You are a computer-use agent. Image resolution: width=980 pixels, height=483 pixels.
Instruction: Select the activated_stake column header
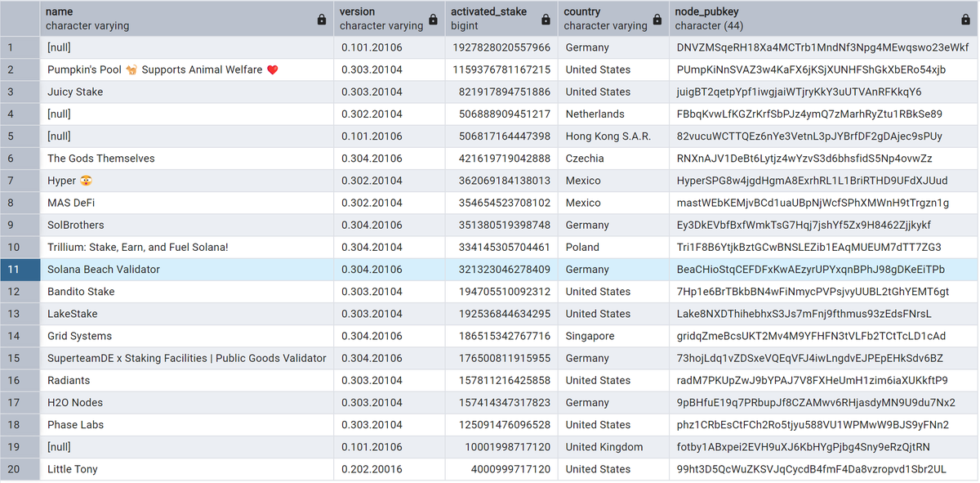tap(501, 19)
